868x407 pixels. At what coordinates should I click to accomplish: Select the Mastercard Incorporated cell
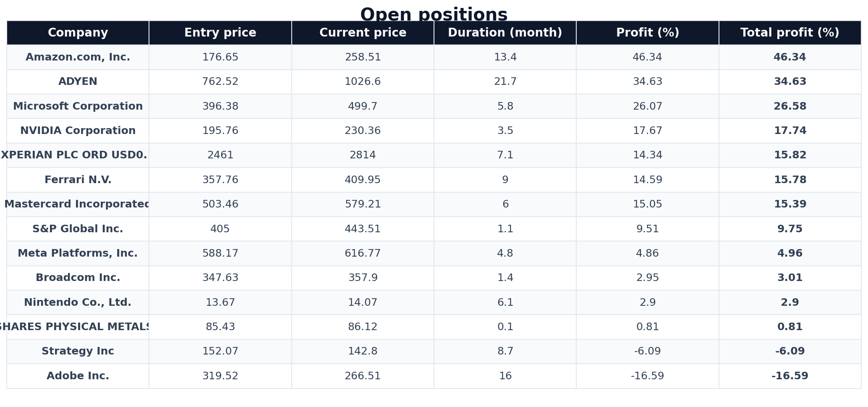point(78,205)
